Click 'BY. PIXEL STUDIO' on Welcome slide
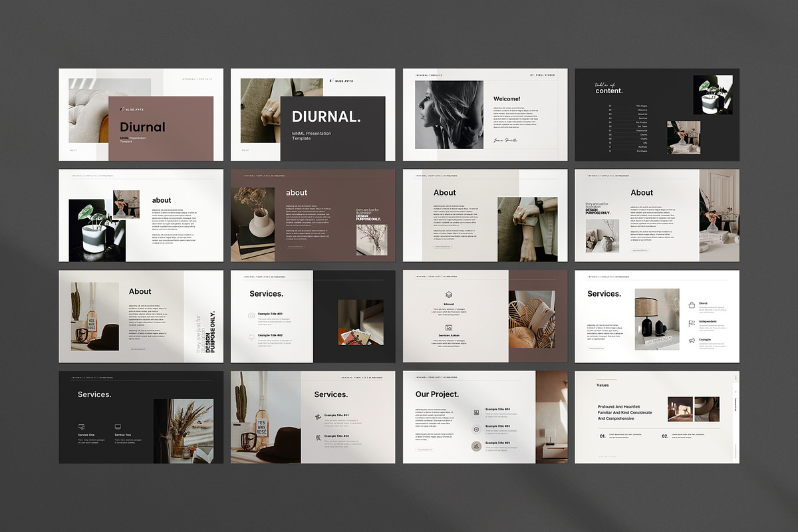 (x=543, y=75)
